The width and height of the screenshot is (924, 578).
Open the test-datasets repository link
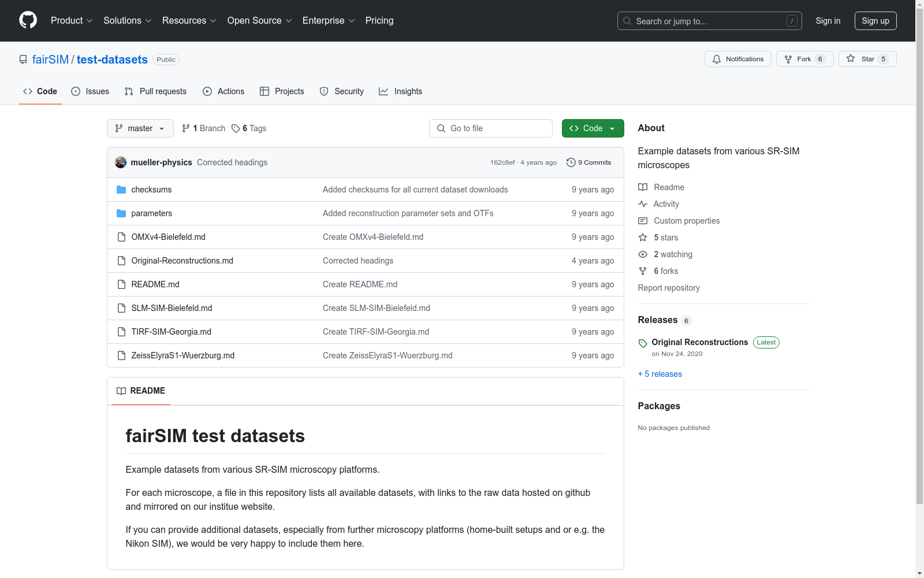point(112,60)
